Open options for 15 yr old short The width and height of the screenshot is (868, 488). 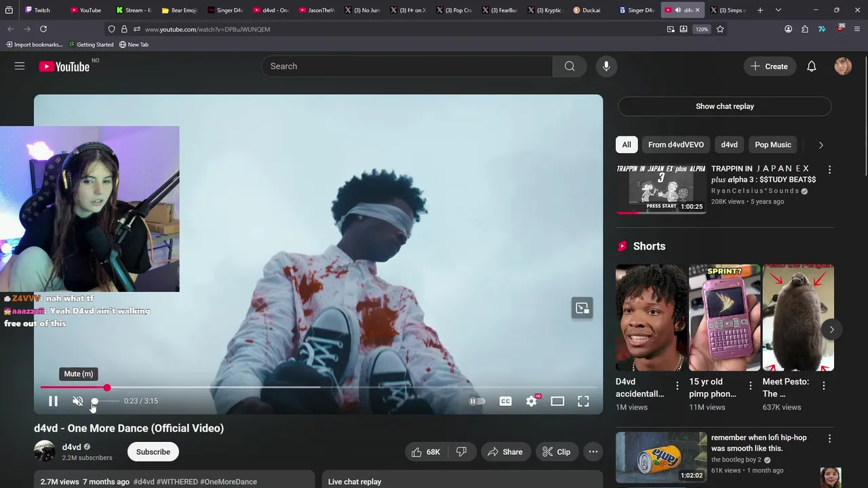pyautogui.click(x=750, y=386)
